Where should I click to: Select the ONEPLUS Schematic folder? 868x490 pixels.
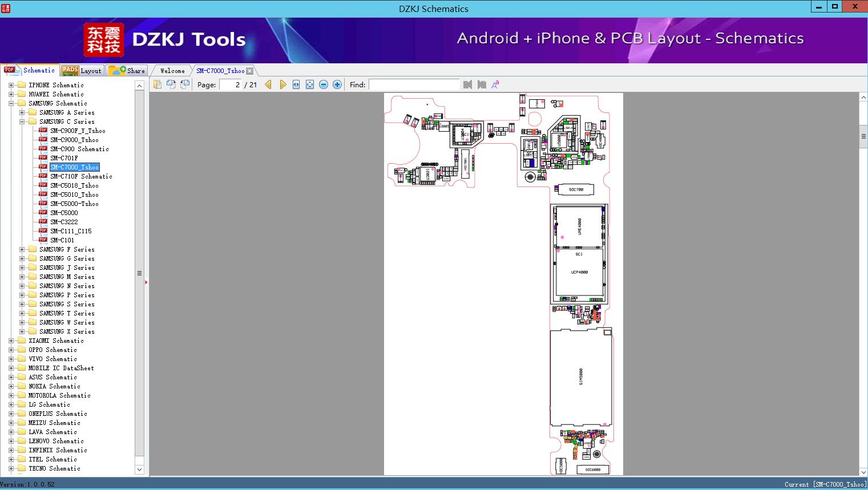(x=58, y=414)
